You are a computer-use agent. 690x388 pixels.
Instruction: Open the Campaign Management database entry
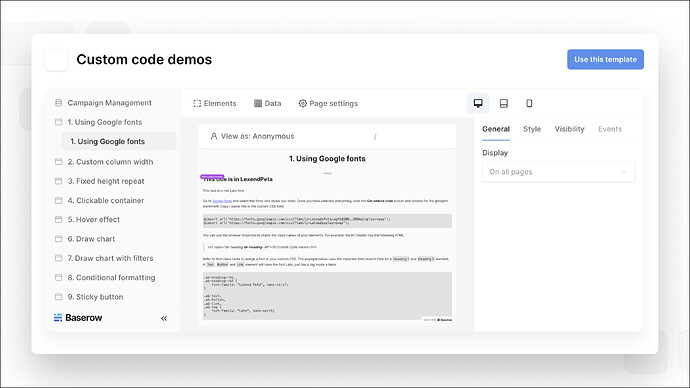(x=110, y=103)
